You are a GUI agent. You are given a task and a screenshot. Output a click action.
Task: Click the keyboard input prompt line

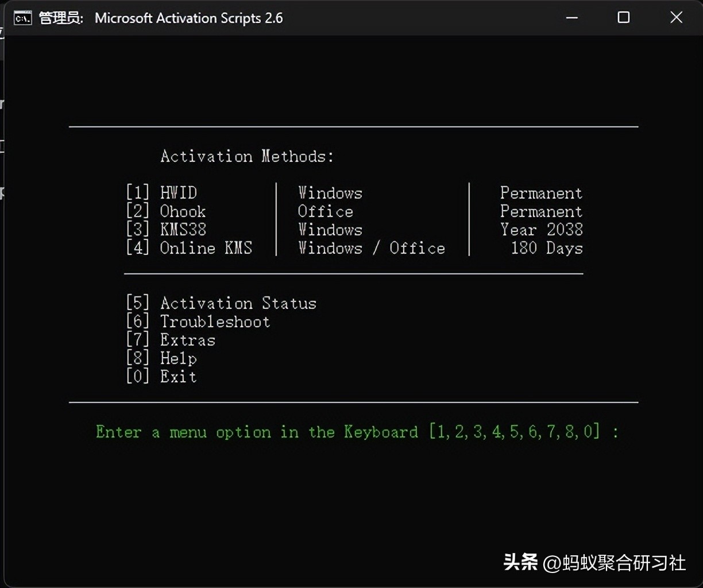(356, 432)
